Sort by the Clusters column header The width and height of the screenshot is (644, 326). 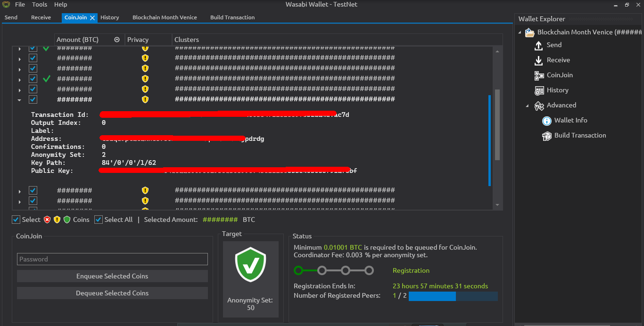point(337,40)
